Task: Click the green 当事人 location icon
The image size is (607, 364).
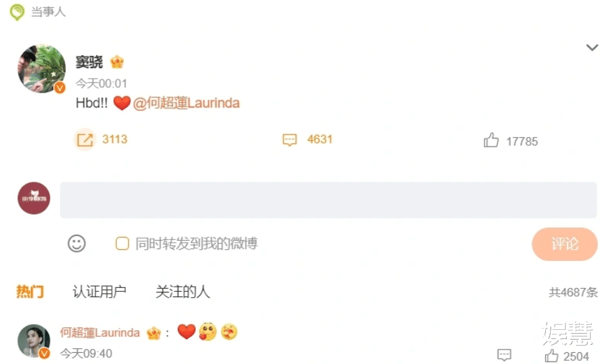Action: pos(17,12)
